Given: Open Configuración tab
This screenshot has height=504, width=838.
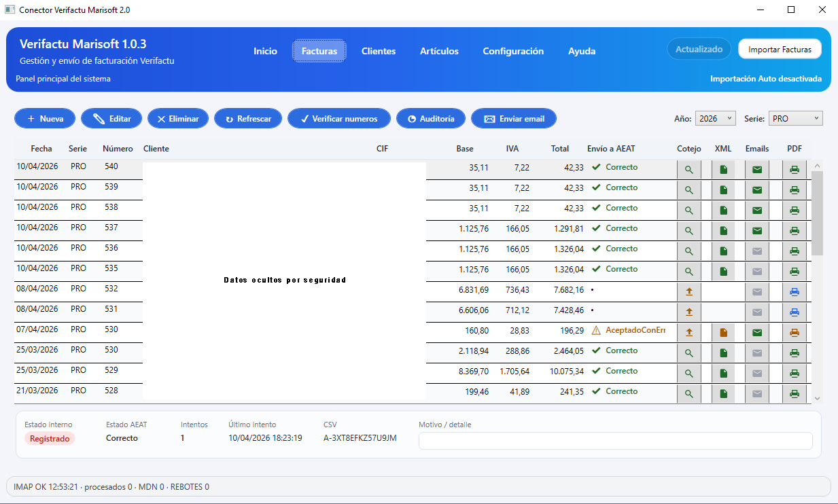Looking at the screenshot, I should [513, 51].
